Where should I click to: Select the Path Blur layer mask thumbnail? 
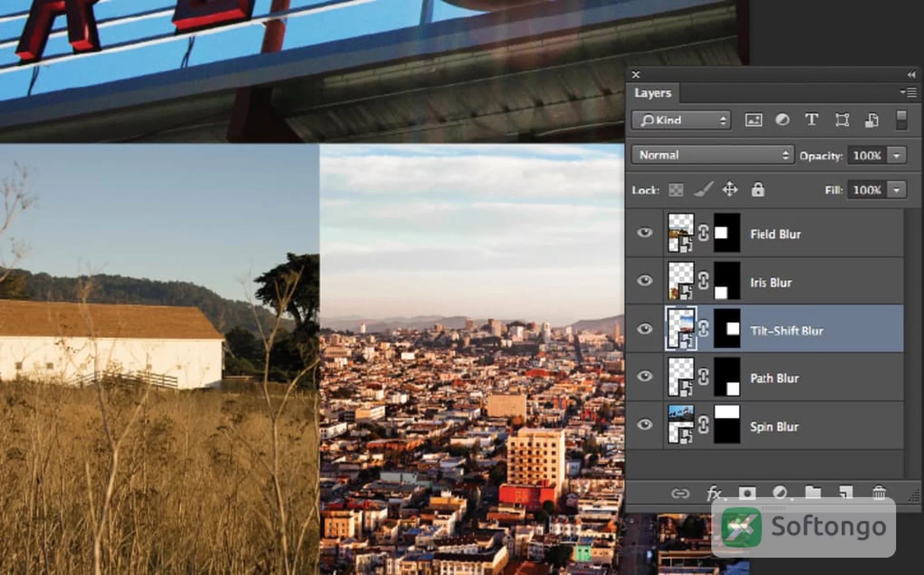(x=727, y=376)
